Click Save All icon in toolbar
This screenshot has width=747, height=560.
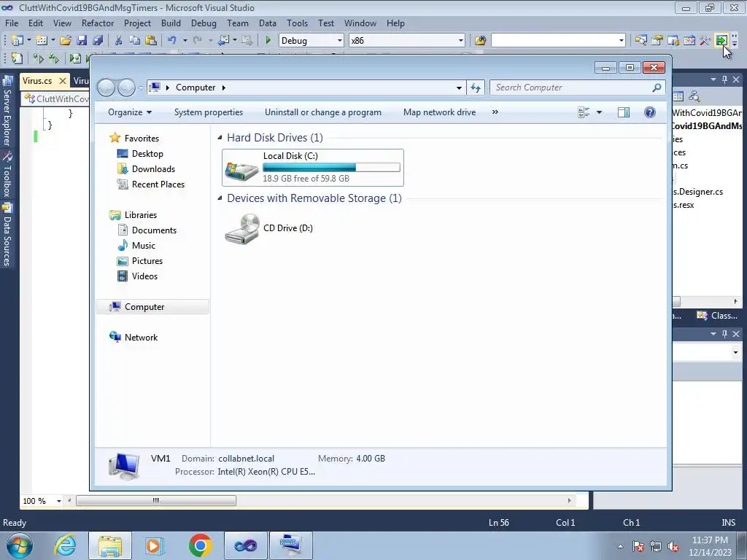(x=98, y=41)
